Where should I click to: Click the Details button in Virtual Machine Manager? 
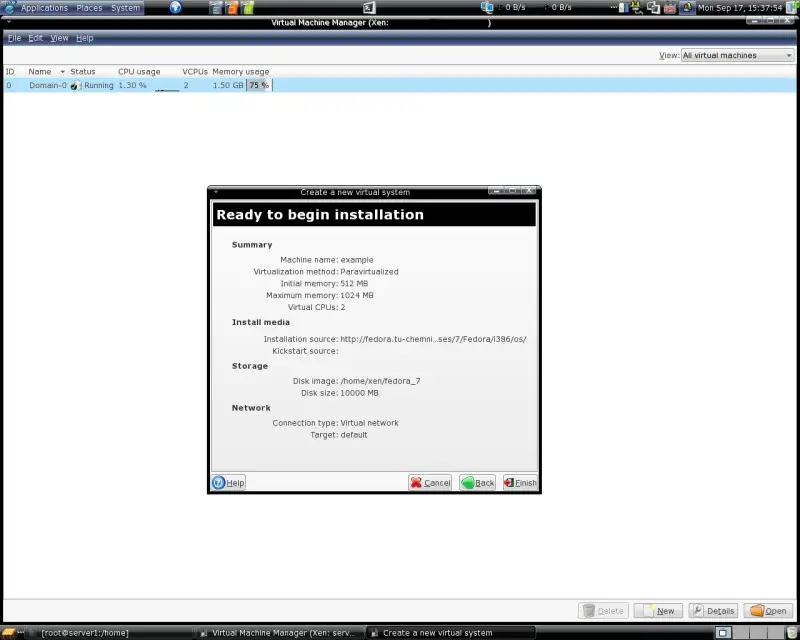click(713, 610)
